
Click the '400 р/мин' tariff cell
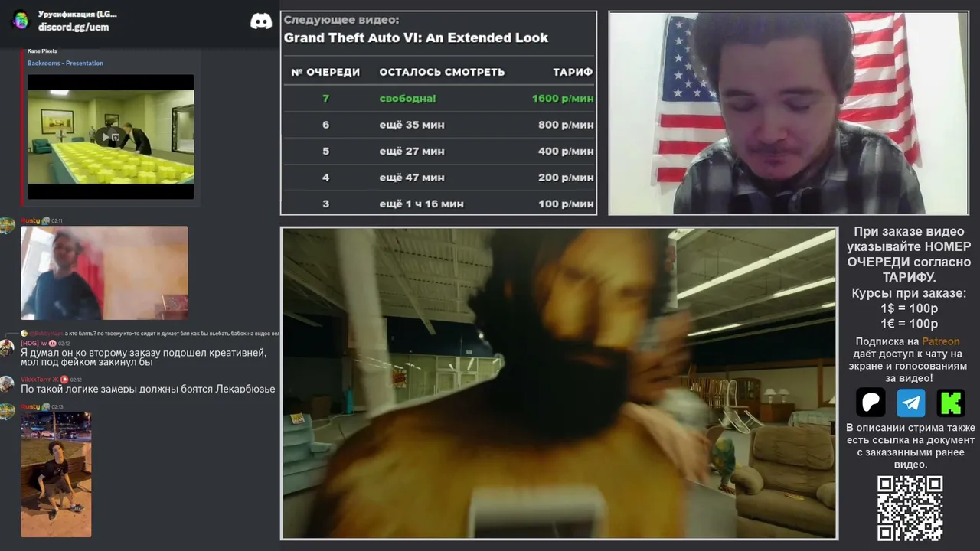pos(566,151)
